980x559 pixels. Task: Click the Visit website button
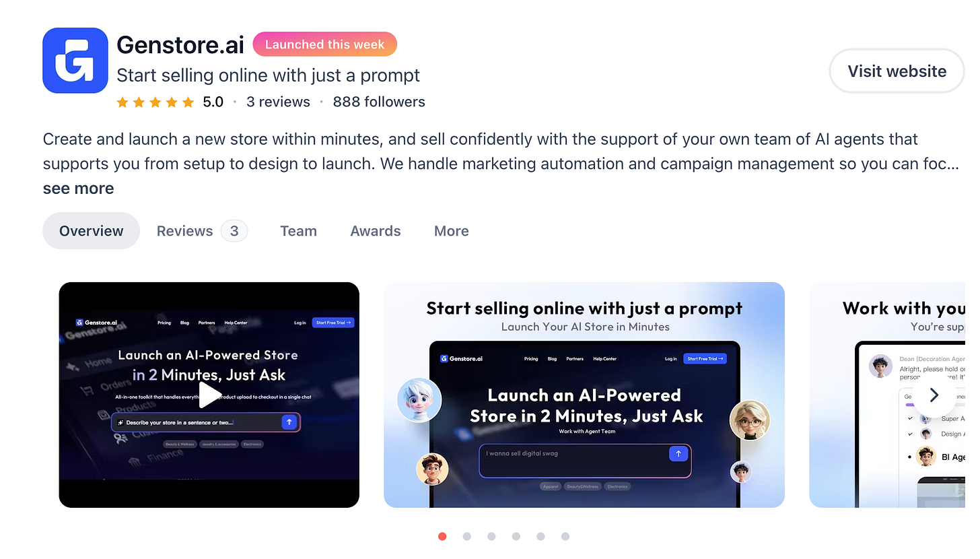pos(897,71)
